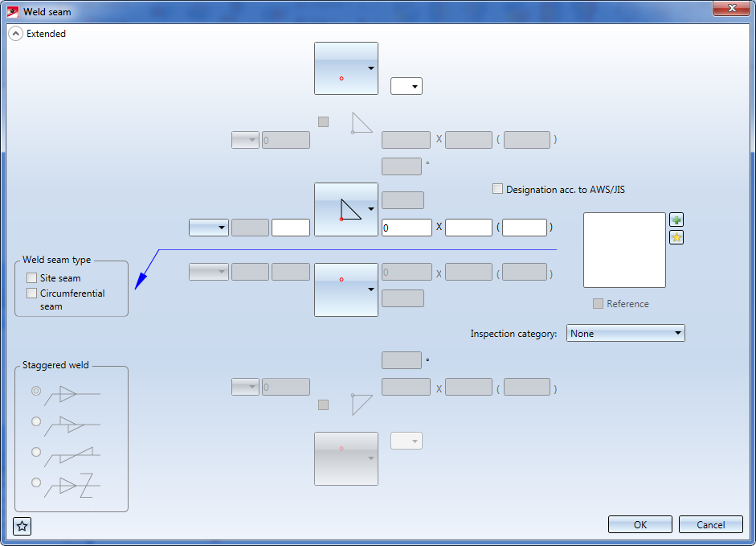Click the white field left of the fillet symbol
Image resolution: width=756 pixels, height=546 pixels.
[x=291, y=228]
